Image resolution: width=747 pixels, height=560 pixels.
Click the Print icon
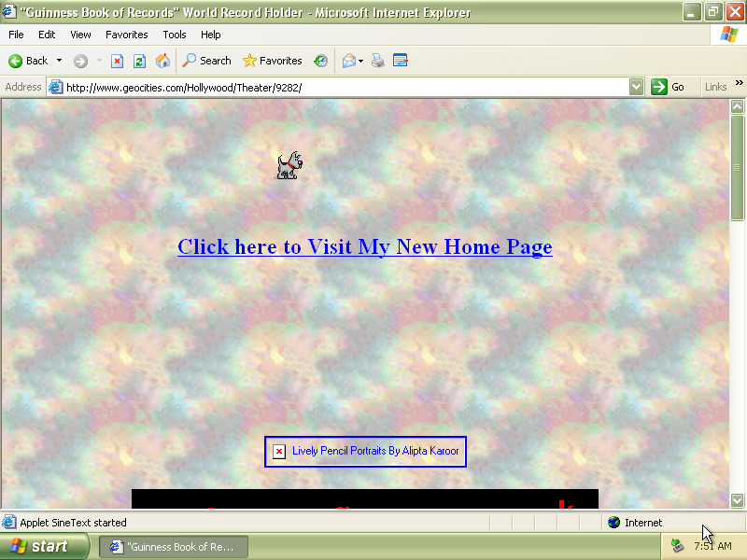377,61
